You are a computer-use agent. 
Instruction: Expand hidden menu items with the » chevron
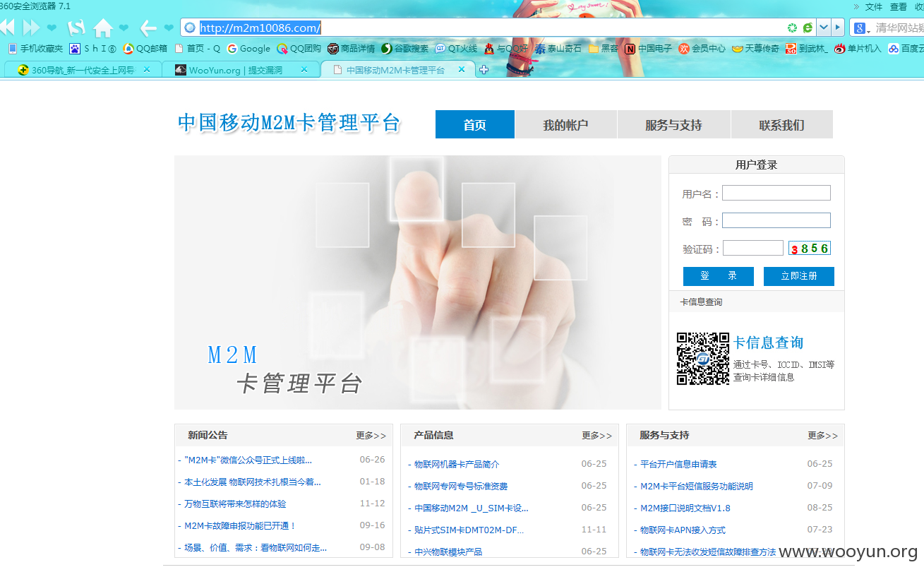click(x=858, y=6)
